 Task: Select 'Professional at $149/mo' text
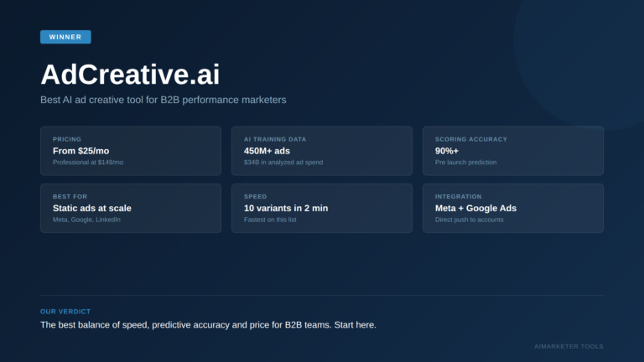click(x=88, y=162)
